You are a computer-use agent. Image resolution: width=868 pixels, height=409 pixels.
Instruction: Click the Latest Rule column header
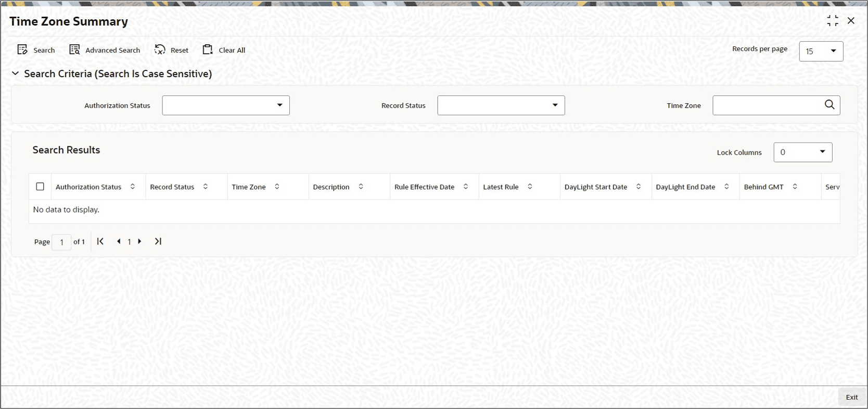pyautogui.click(x=501, y=187)
